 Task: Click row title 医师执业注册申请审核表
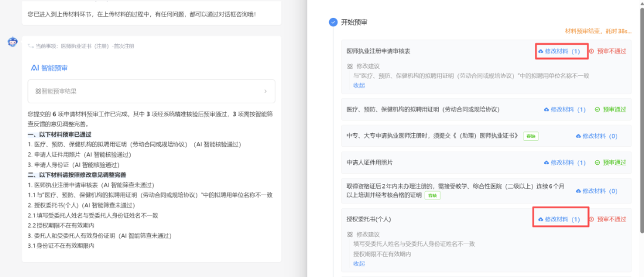(378, 51)
